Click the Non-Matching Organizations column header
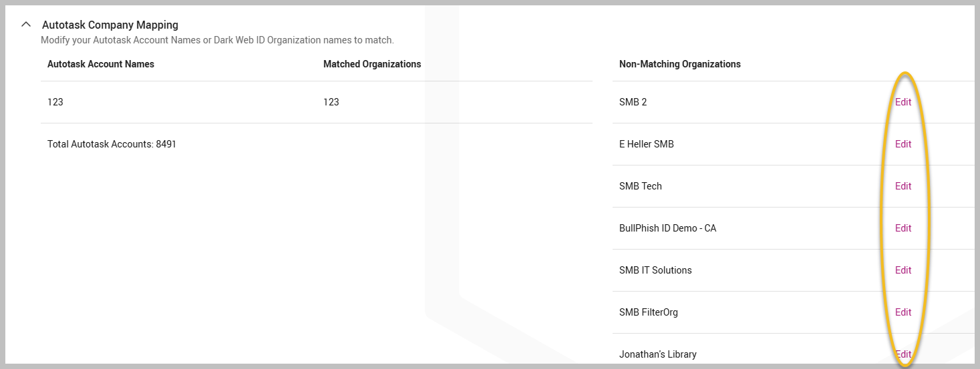Screen dimensions: 980x369 pos(679,64)
